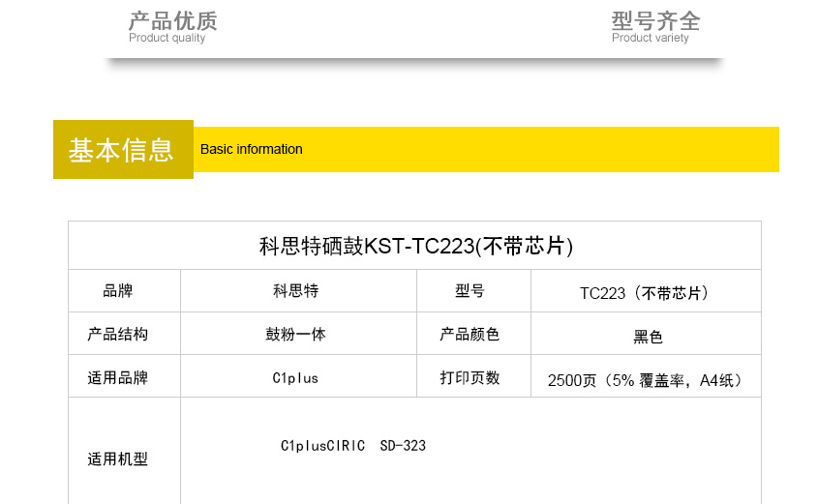Click the 'Product variety' subtitle
This screenshot has height=504, width=818.
pyautogui.click(x=650, y=38)
